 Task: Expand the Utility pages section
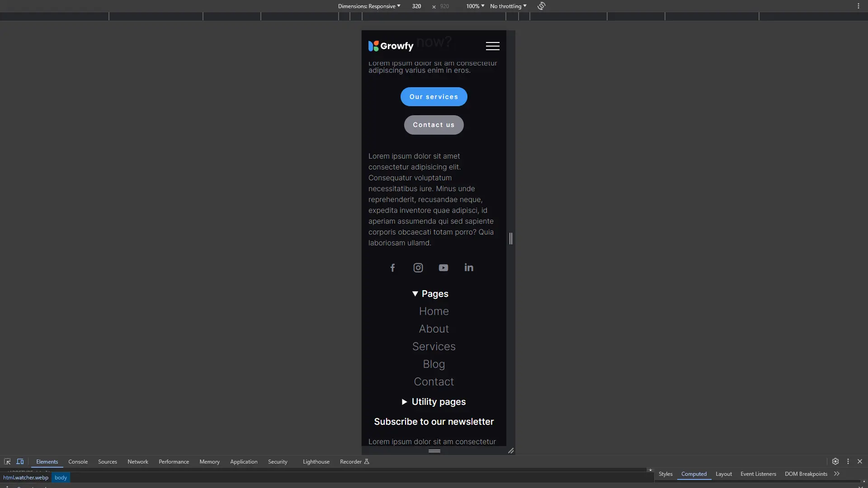click(x=434, y=402)
